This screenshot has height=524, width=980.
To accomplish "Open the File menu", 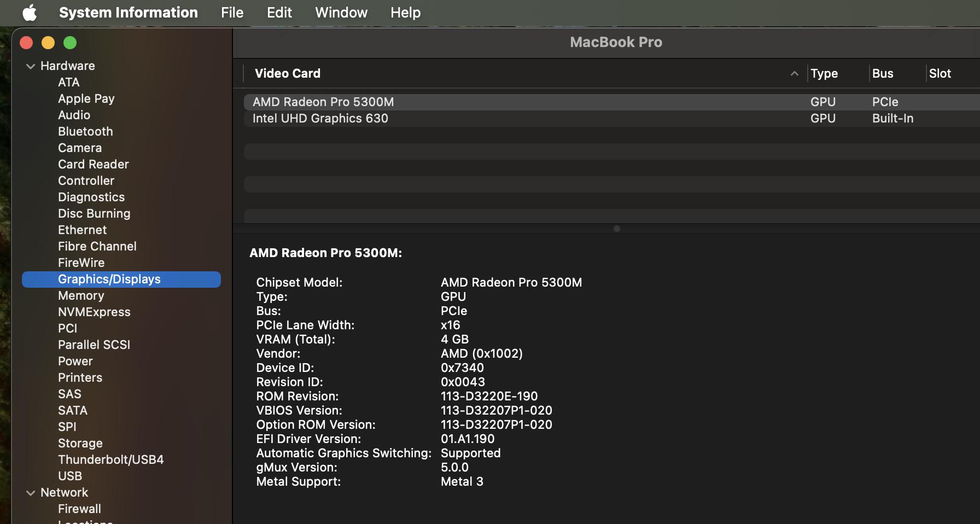I will pyautogui.click(x=232, y=13).
